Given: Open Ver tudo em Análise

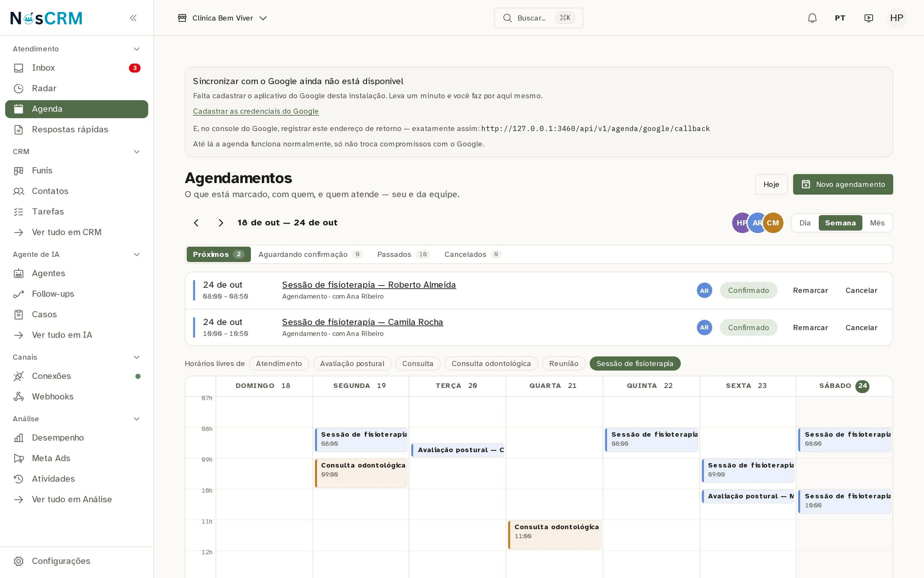Looking at the screenshot, I should click(77, 500).
